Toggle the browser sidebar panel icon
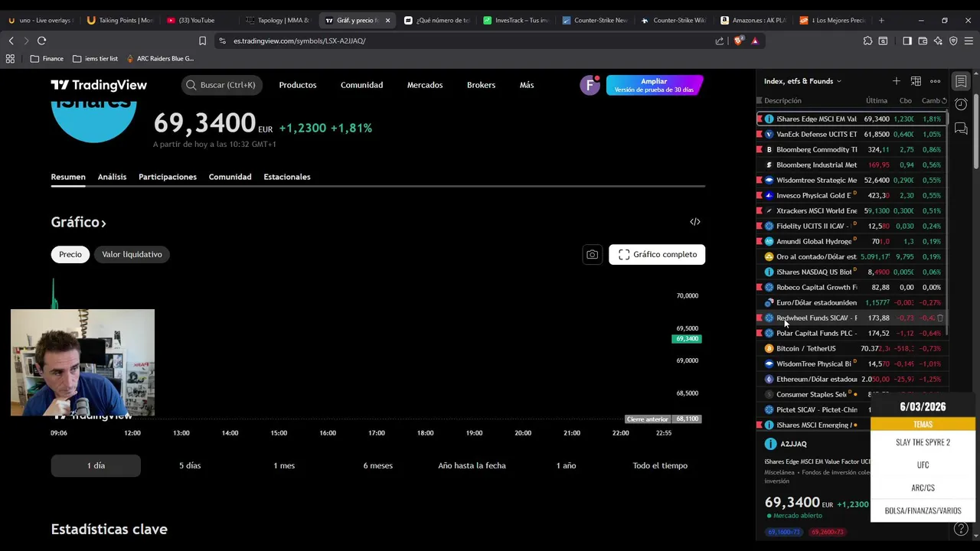 tap(907, 41)
